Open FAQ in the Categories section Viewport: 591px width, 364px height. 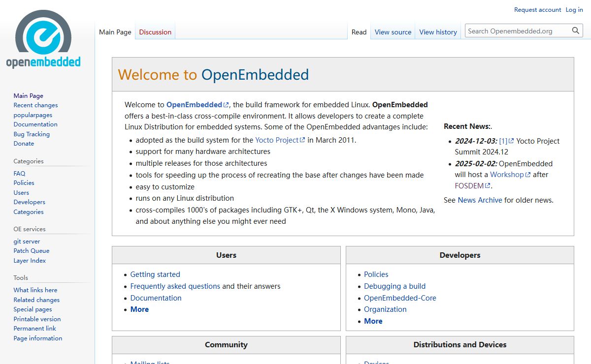[19, 174]
